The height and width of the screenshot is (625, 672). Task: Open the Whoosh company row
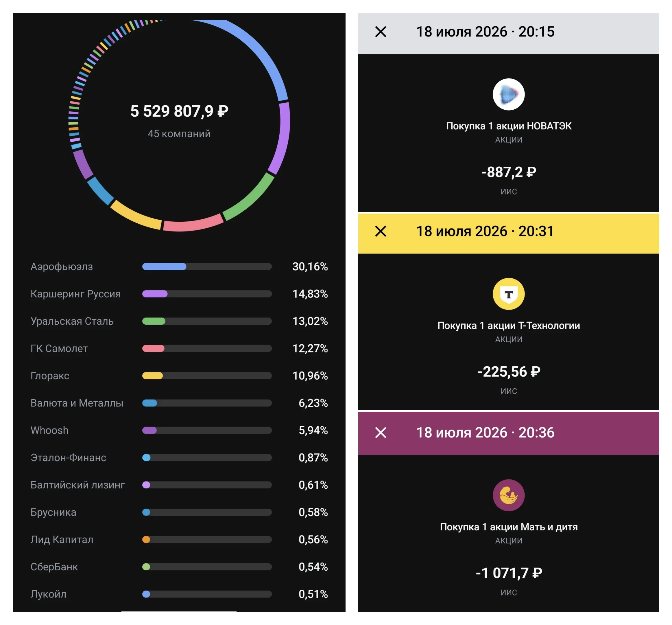tap(179, 430)
